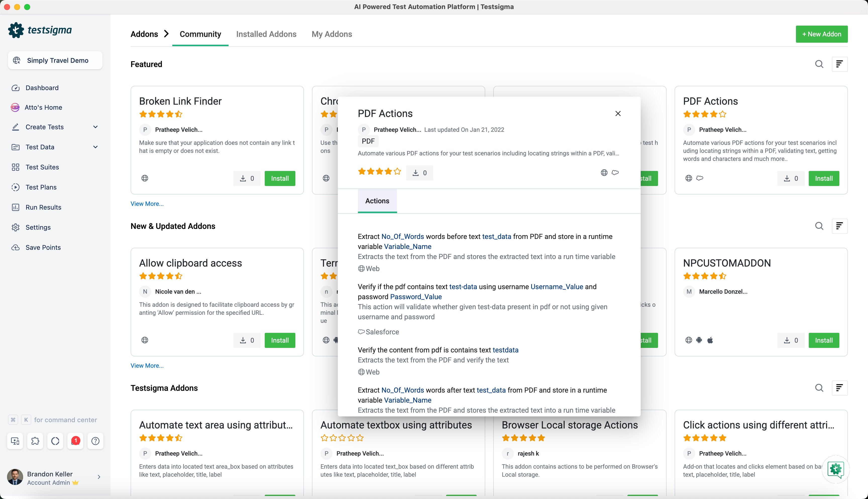868x499 pixels.
Task: Open the Atto assistant floating icon
Action: coord(835,469)
